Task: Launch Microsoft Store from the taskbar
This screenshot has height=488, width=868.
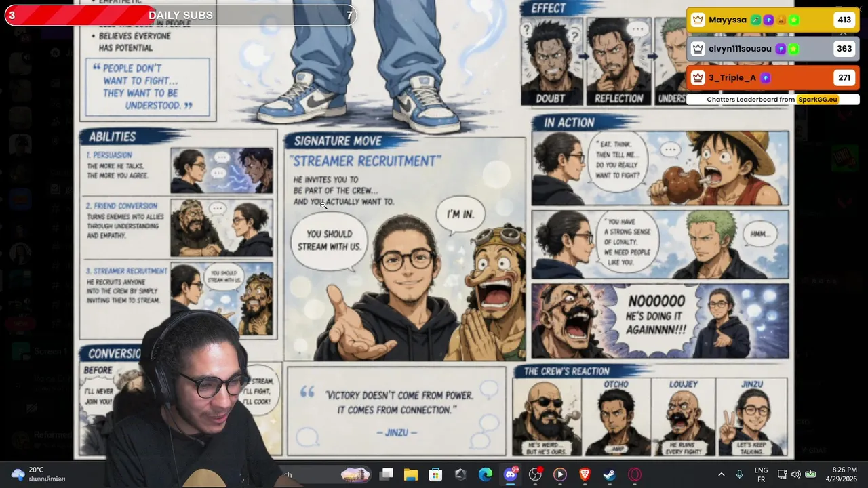Action: [435, 474]
